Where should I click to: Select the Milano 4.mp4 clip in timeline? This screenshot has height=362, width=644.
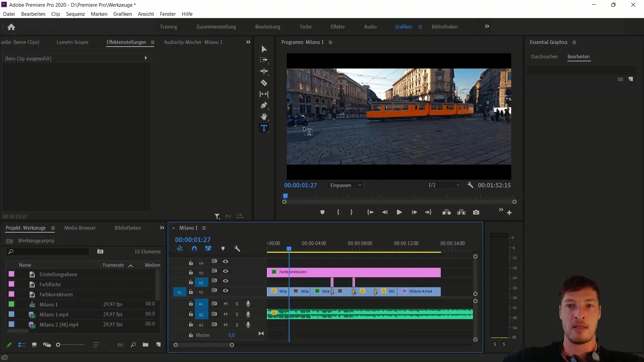click(x=420, y=292)
